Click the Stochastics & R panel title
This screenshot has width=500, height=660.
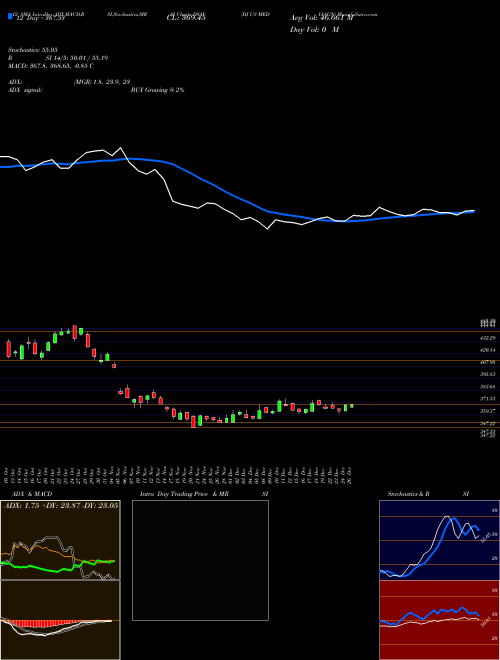pos(408,494)
